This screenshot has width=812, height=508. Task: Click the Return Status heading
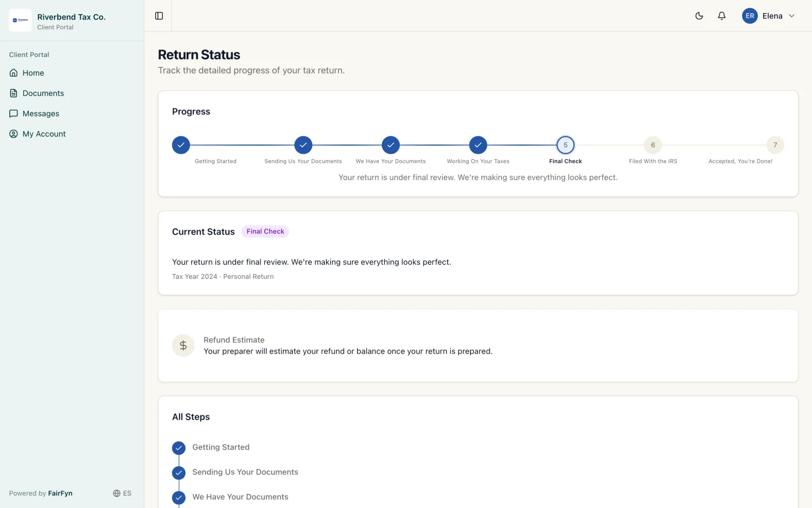pyautogui.click(x=199, y=55)
